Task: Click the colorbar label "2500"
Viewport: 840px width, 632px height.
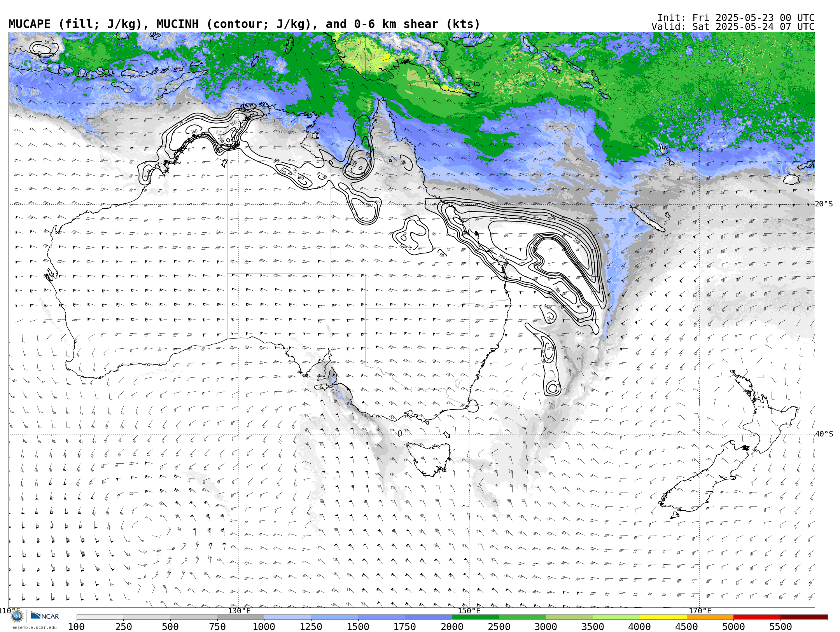Action: pos(499,627)
